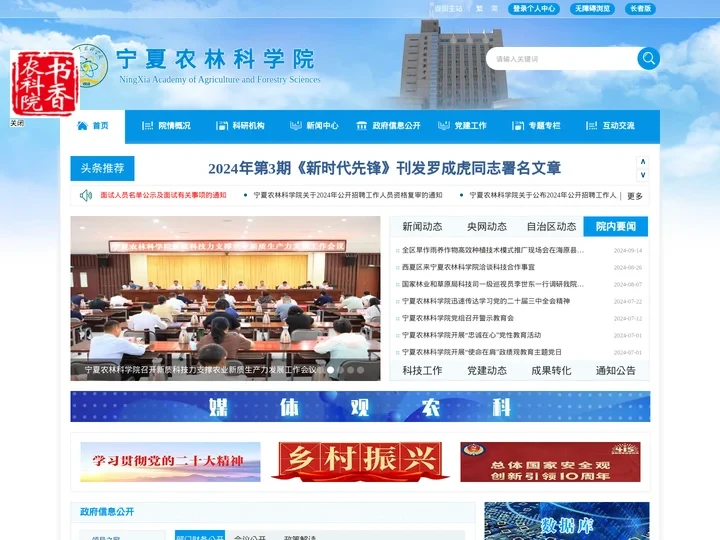Open red notice 面试人员名单公示
Viewport: 720px width, 540px height.
point(163,195)
